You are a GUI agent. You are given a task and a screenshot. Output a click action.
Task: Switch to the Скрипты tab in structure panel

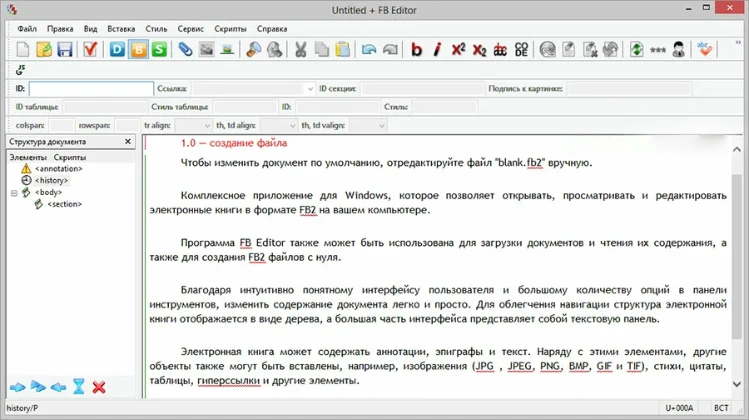[x=70, y=157]
